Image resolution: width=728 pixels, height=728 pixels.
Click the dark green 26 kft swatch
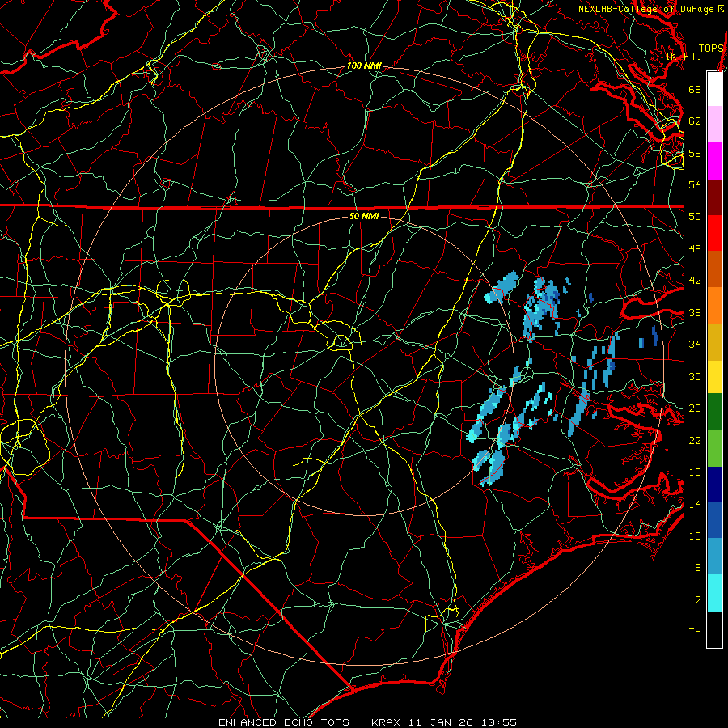point(714,412)
